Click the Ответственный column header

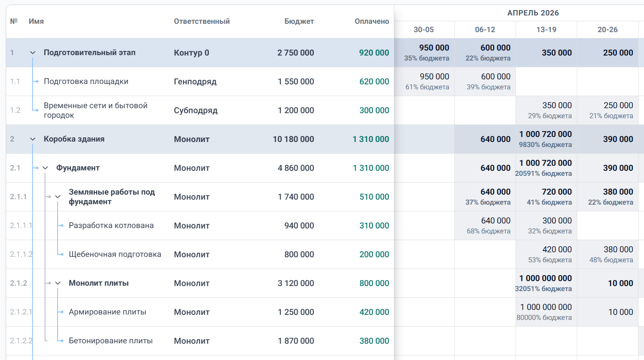(202, 21)
